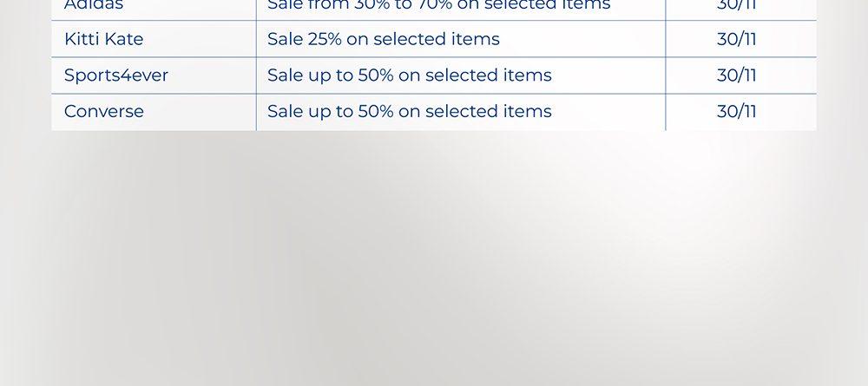868x386 pixels.
Task: Click the 30/11 date for Sports4ever
Action: [x=736, y=75]
